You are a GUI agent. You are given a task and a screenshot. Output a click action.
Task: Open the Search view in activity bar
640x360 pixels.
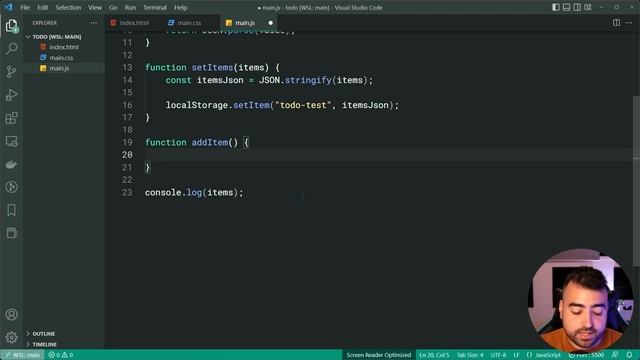point(11,49)
